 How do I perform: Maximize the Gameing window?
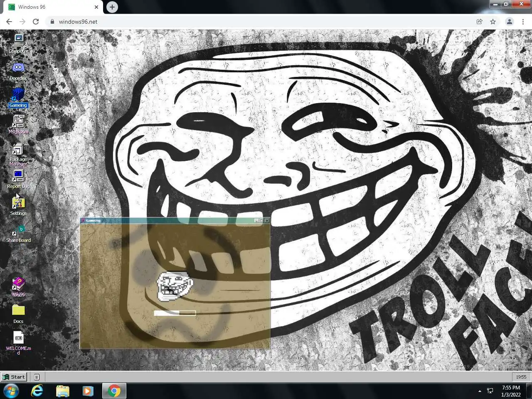(x=261, y=221)
